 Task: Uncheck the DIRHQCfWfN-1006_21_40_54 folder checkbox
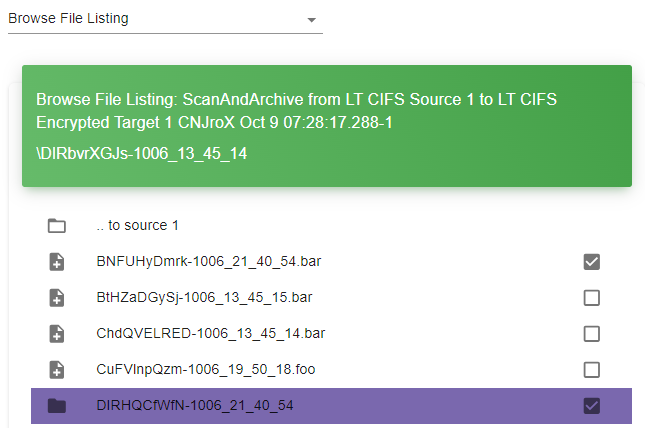(x=592, y=406)
